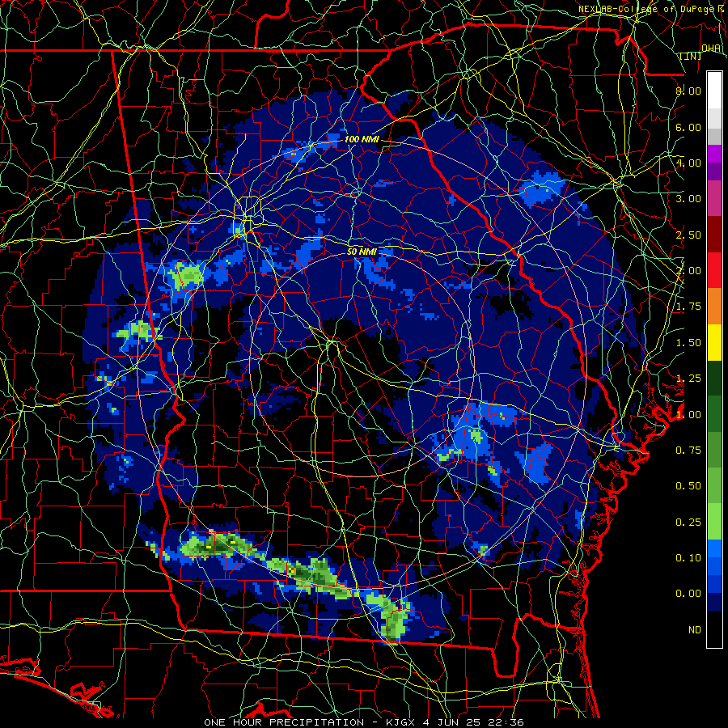The width and height of the screenshot is (728, 728).
Task: Click the 100 NMI range ring label
Action: click(362, 139)
